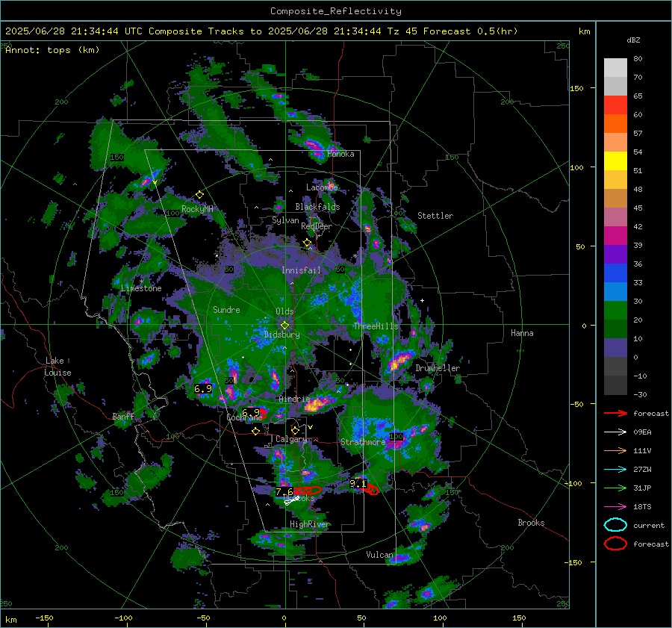672x628 pixels.
Task: Click the Composite_Reflectivity title
Action: (x=336, y=11)
